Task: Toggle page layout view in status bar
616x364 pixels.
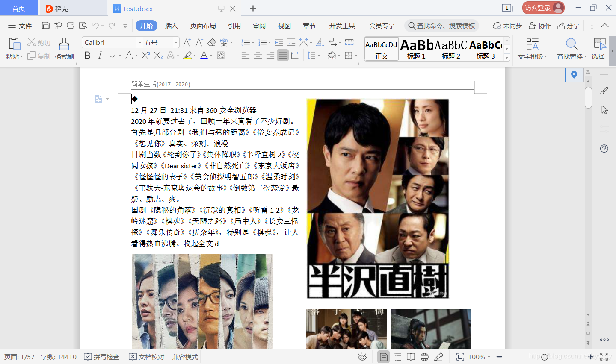Action: click(384, 357)
